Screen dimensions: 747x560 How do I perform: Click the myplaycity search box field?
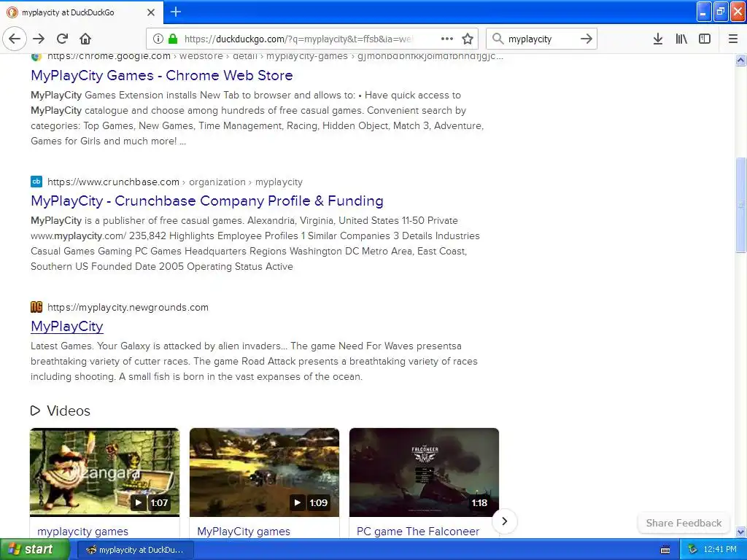tap(541, 39)
